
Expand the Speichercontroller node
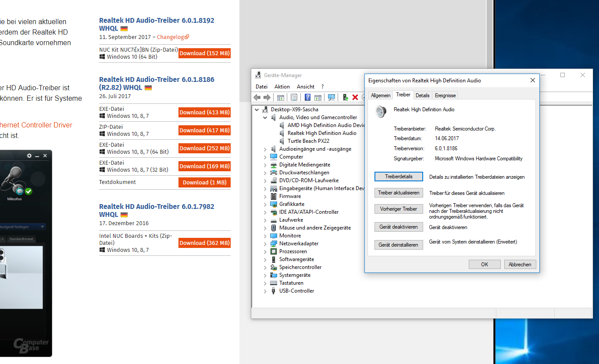(x=265, y=268)
